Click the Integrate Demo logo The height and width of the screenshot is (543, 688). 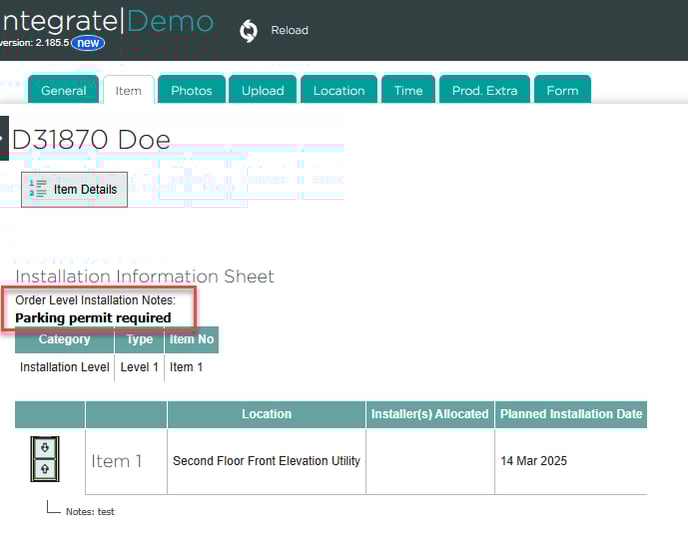pyautogui.click(x=108, y=21)
